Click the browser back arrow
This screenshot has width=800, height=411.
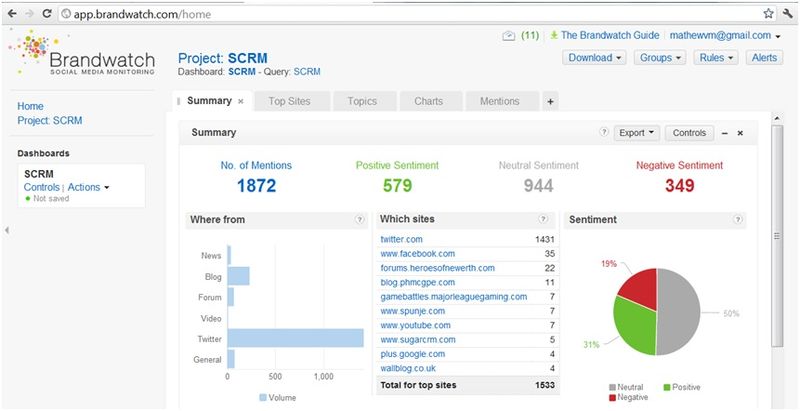(12, 14)
